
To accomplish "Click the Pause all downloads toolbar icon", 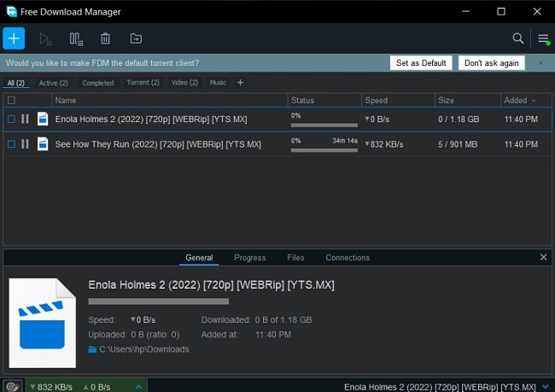I will coord(76,38).
